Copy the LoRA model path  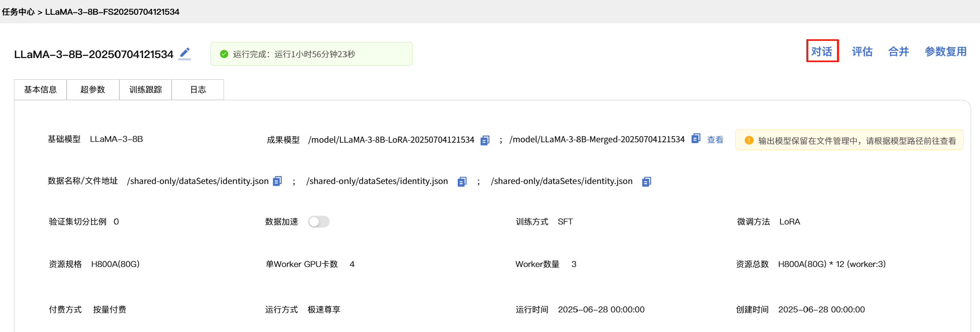(485, 140)
